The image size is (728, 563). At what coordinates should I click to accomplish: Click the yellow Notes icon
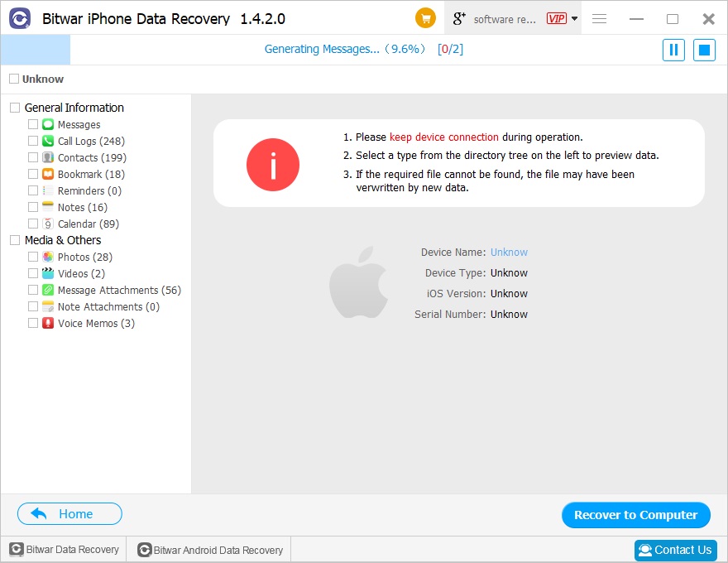coord(48,206)
